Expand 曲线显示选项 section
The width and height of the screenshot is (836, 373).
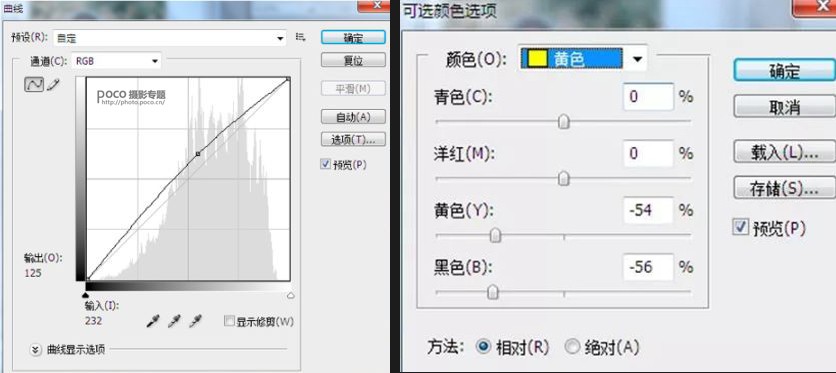pos(35,350)
